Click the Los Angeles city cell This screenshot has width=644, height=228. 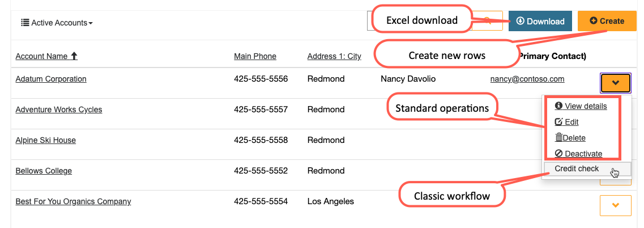point(331,202)
